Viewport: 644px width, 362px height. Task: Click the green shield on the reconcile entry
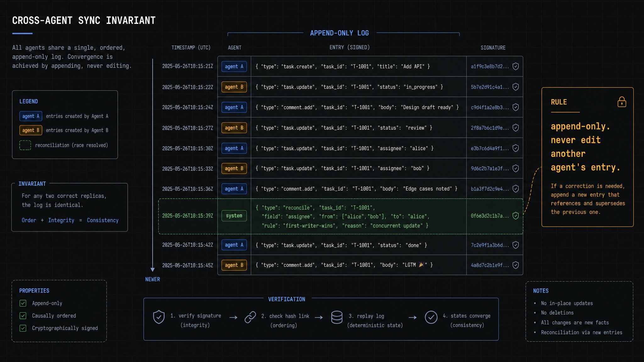tap(516, 216)
